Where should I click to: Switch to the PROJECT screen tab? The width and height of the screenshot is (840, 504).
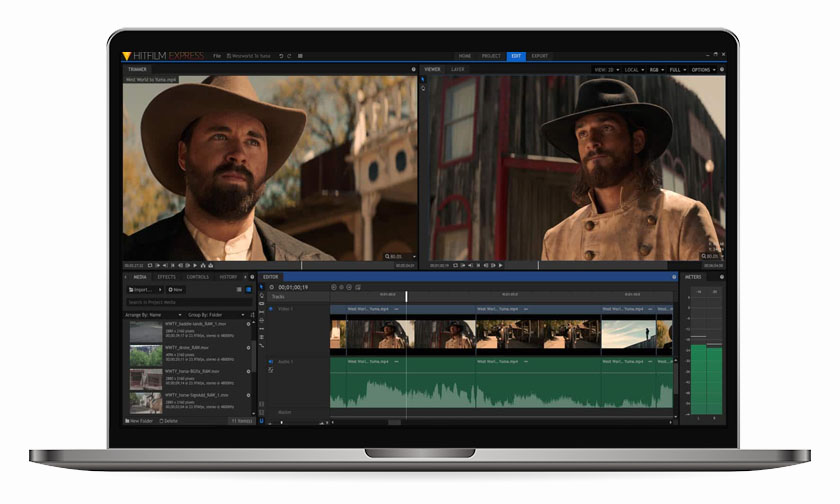tap(491, 56)
